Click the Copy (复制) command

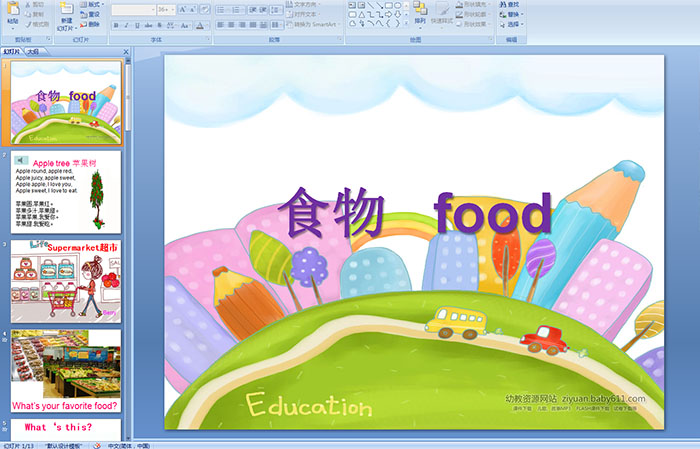click(35, 14)
